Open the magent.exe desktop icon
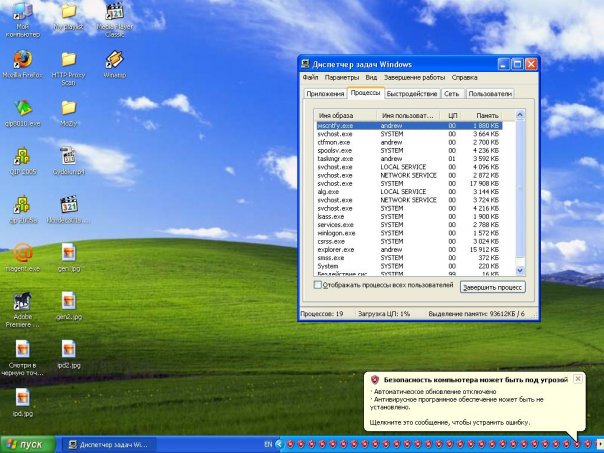 21,252
